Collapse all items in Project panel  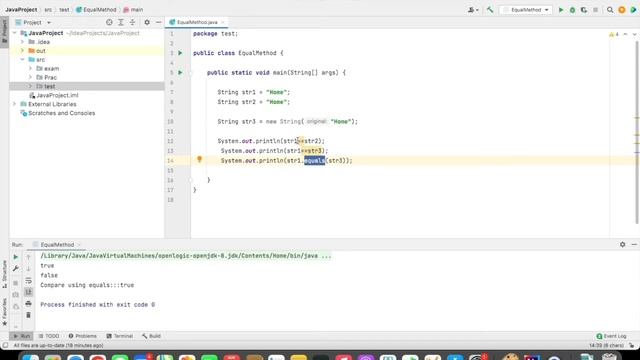coord(132,22)
